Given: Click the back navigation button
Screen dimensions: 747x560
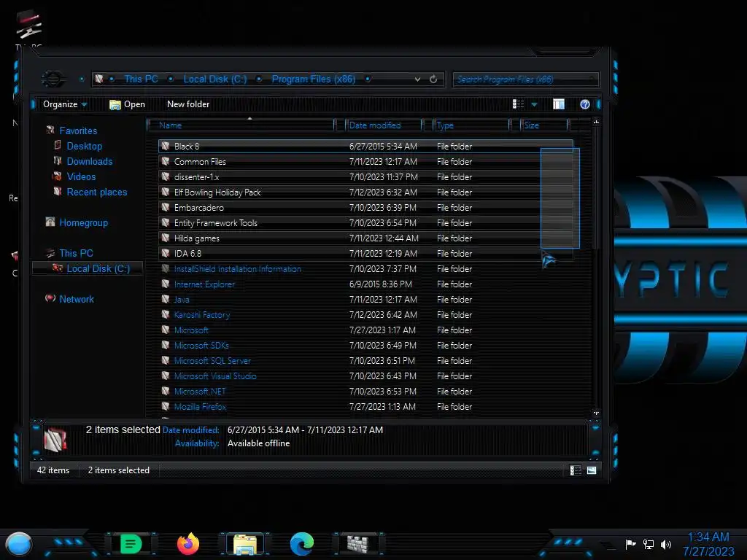Looking at the screenshot, I should click(52, 79).
